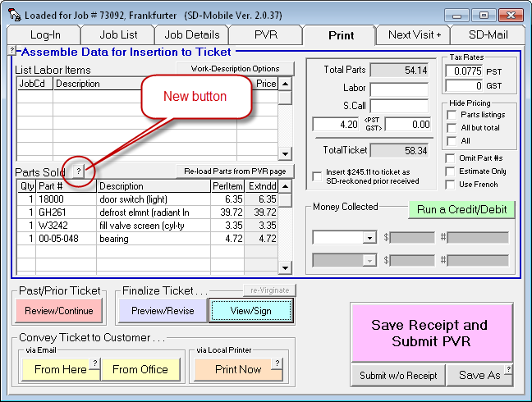Viewport: 532px width, 402px height.
Task: Click the help button beside Parts Sold
Action: 79,171
